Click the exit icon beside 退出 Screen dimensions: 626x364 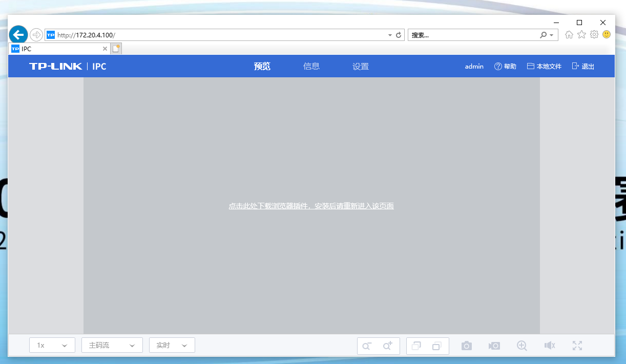point(575,66)
